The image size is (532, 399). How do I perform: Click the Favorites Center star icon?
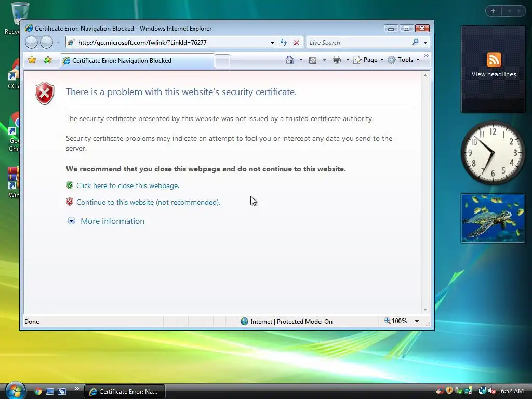pos(32,60)
